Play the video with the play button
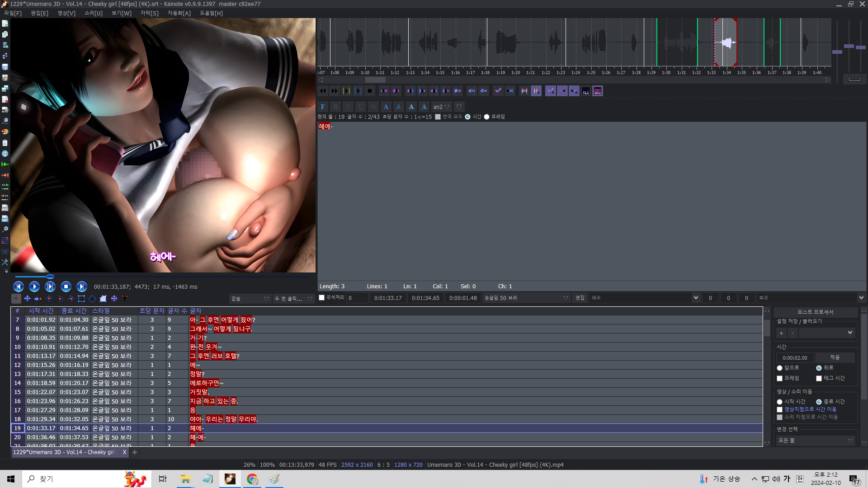868x488 pixels. click(x=34, y=286)
